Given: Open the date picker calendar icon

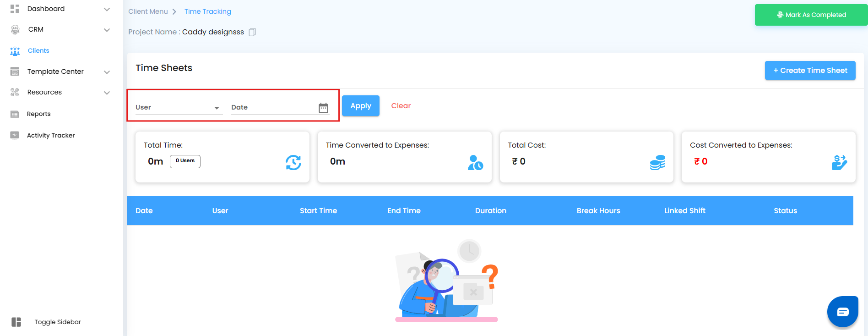Looking at the screenshot, I should coord(323,108).
